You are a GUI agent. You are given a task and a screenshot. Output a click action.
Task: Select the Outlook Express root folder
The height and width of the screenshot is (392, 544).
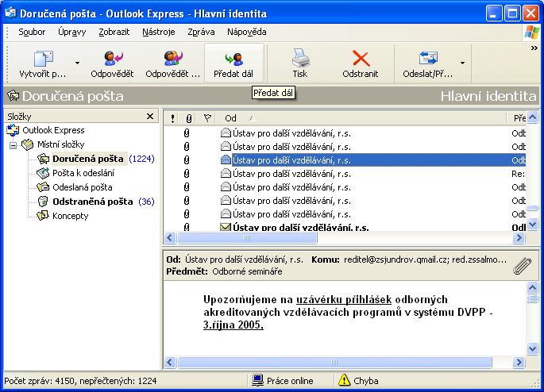pyautogui.click(x=53, y=130)
